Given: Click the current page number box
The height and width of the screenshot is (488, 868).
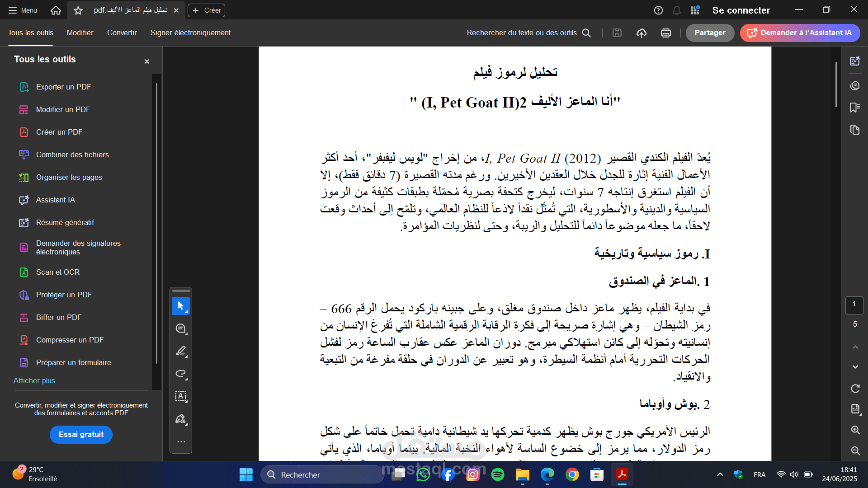Looking at the screenshot, I should click(854, 305).
